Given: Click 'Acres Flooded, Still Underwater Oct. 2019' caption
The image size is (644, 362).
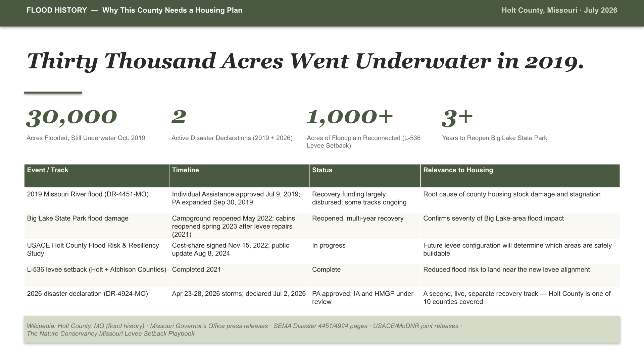Looking at the screenshot, I should [86, 138].
